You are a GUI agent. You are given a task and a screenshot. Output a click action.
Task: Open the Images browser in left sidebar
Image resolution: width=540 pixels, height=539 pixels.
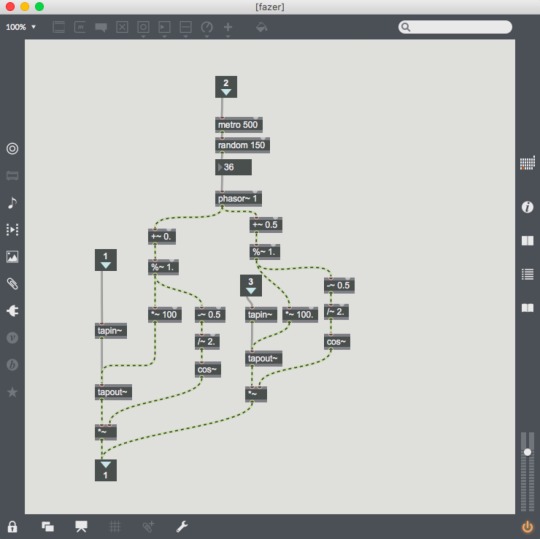(x=12, y=257)
